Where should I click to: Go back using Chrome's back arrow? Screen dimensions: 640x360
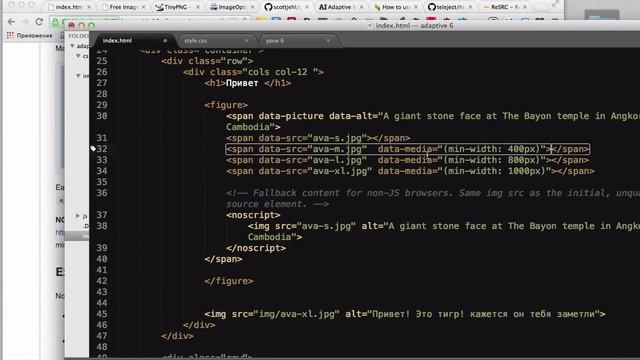pyautogui.click(x=11, y=22)
